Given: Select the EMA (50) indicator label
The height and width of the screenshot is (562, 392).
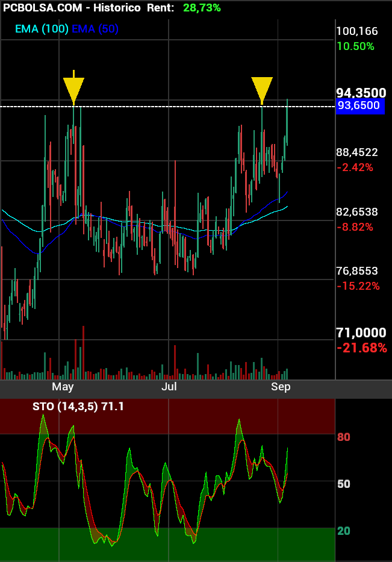Looking at the screenshot, I should pos(95,29).
